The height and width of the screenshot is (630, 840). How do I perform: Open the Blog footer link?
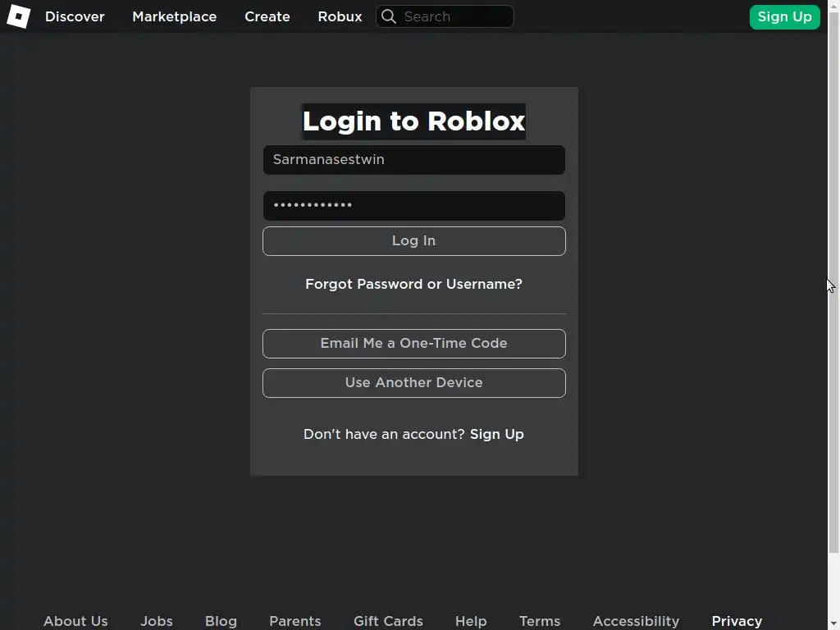coord(221,621)
